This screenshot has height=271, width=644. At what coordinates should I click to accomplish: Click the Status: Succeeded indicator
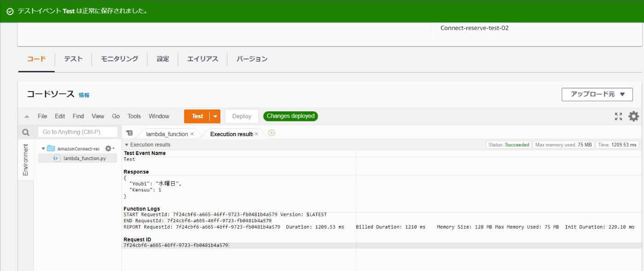509,145
